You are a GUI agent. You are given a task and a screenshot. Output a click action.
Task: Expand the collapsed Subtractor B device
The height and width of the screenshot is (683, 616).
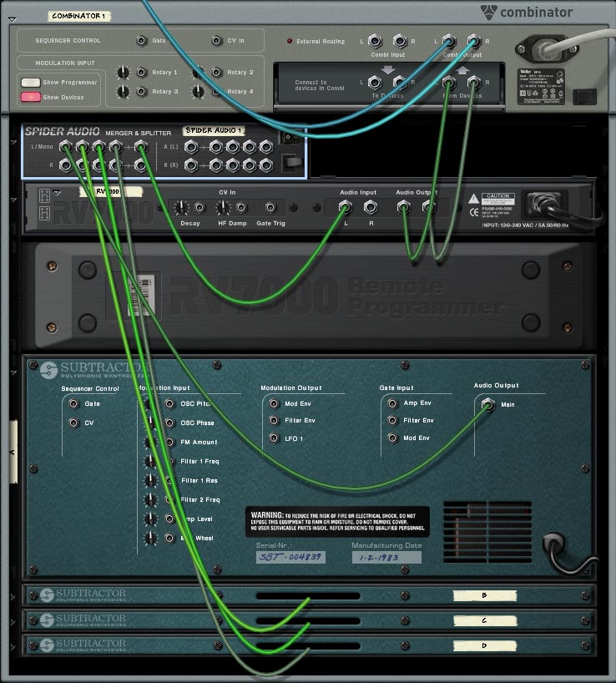(13, 597)
